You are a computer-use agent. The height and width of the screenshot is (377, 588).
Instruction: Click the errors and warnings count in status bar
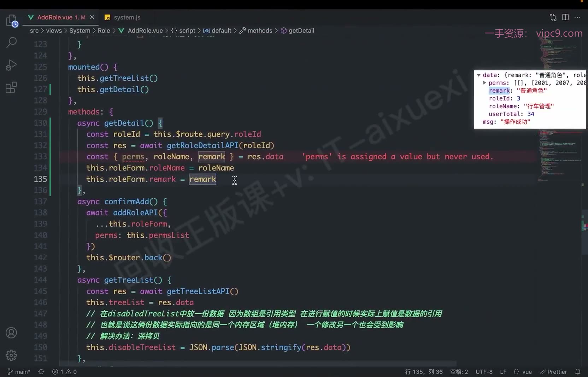coord(64,372)
